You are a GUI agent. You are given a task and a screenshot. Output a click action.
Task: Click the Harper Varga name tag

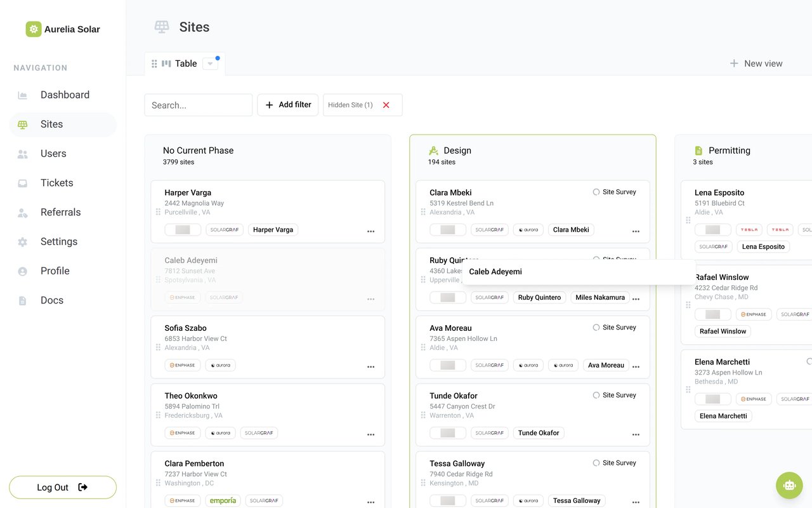[273, 230]
